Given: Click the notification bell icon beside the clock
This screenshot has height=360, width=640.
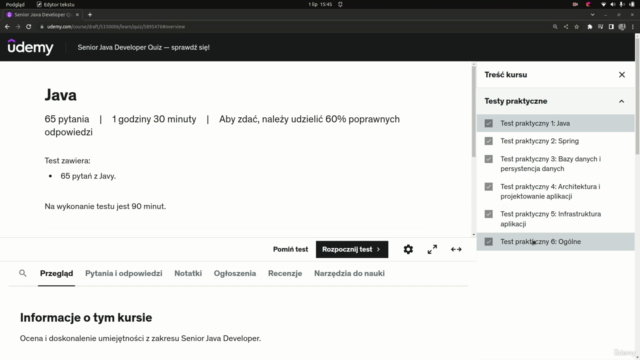Looking at the screenshot, I should pyautogui.click(x=340, y=4).
